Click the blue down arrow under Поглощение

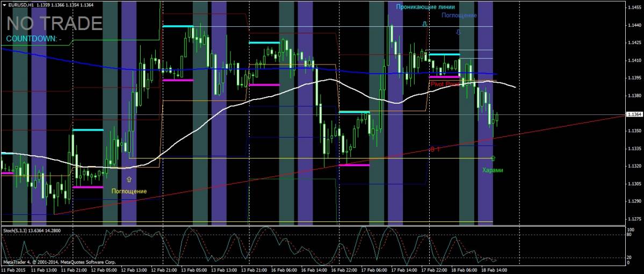[458, 32]
